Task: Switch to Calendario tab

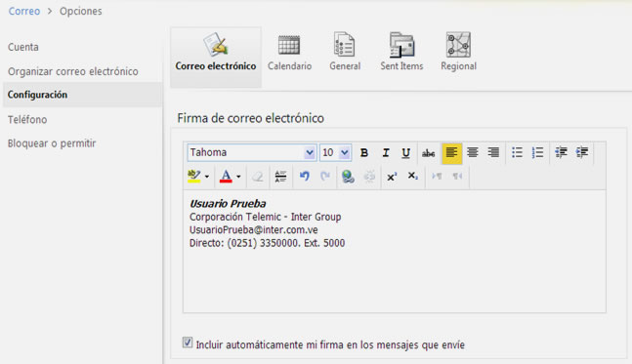Action: click(289, 53)
